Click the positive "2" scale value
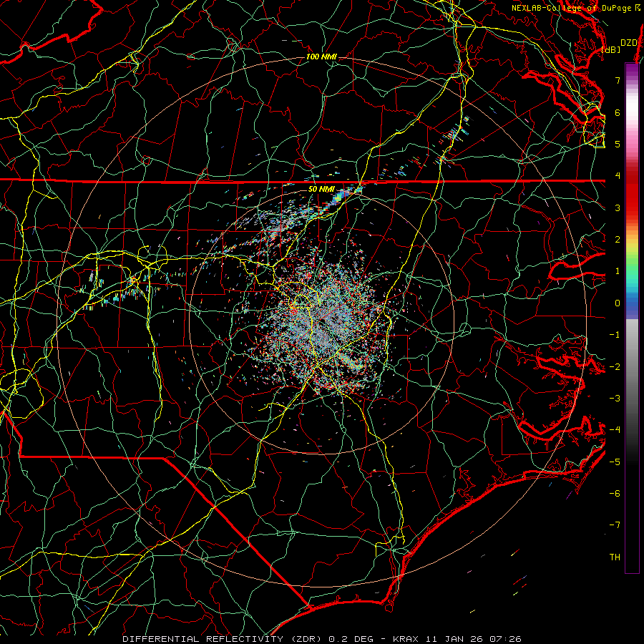 point(618,240)
